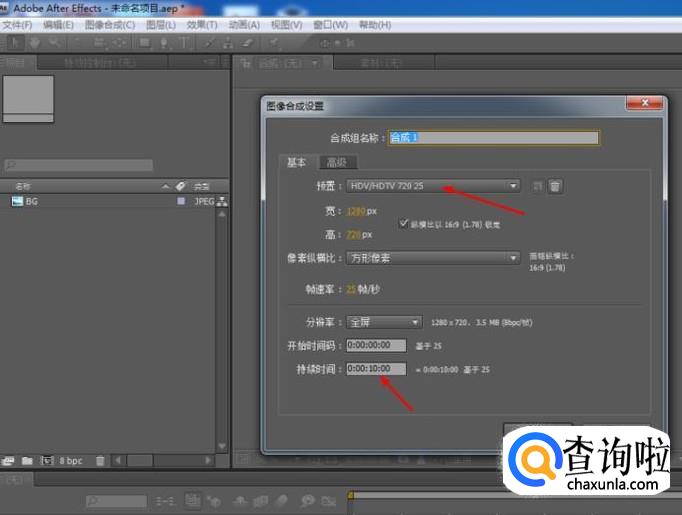Click the Interpret Footage icon in Project panel

tap(8, 461)
